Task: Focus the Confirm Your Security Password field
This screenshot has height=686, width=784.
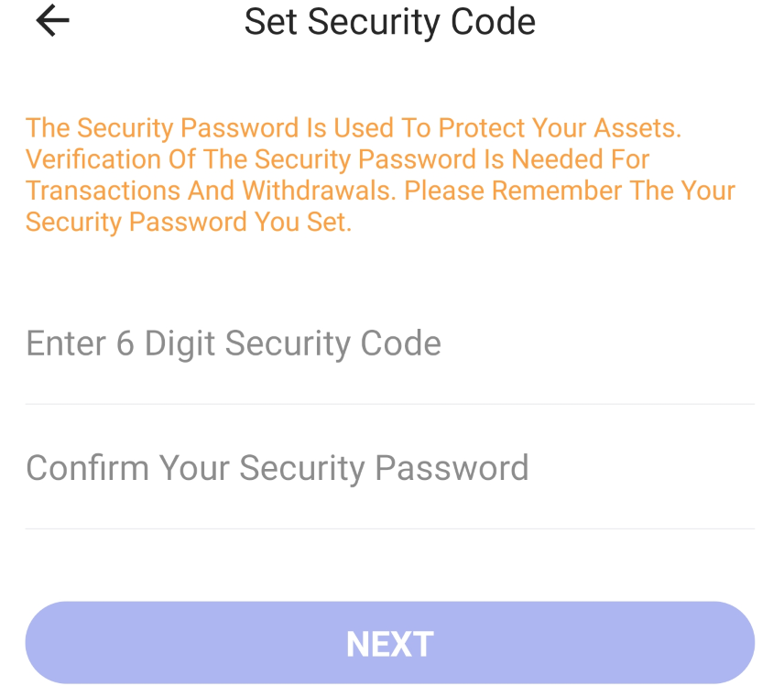Action: click(x=389, y=468)
